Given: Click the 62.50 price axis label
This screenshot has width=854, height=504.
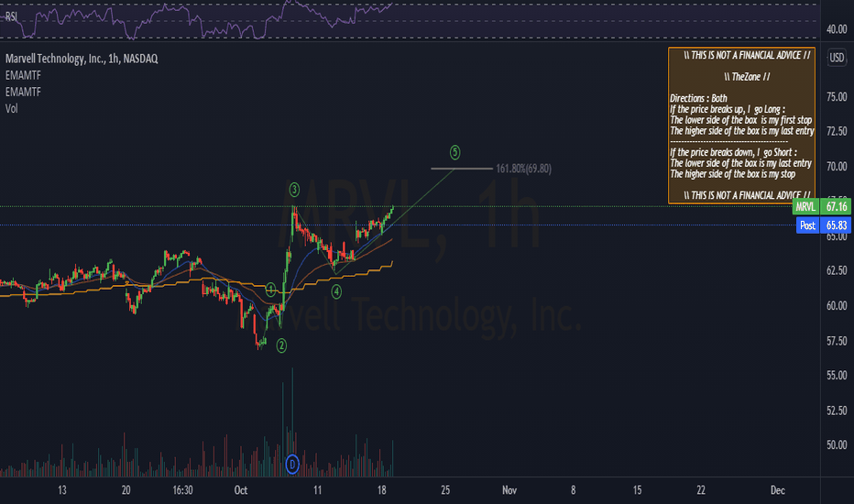Looking at the screenshot, I should (x=837, y=271).
